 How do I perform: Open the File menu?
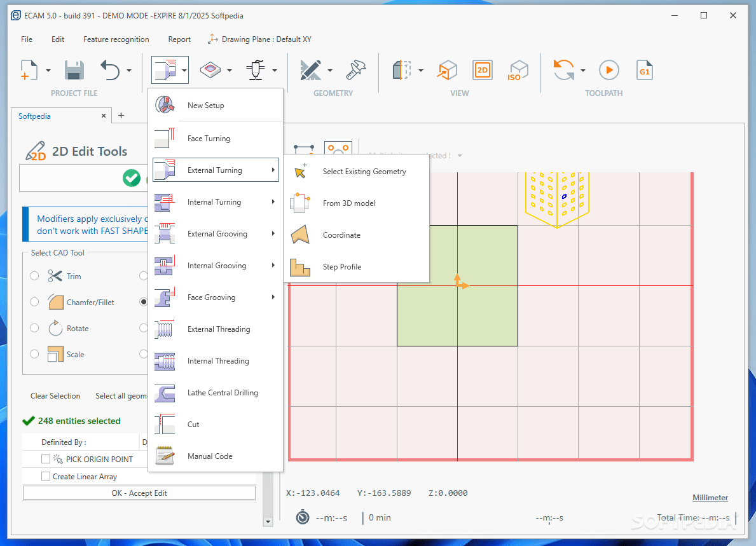click(27, 39)
